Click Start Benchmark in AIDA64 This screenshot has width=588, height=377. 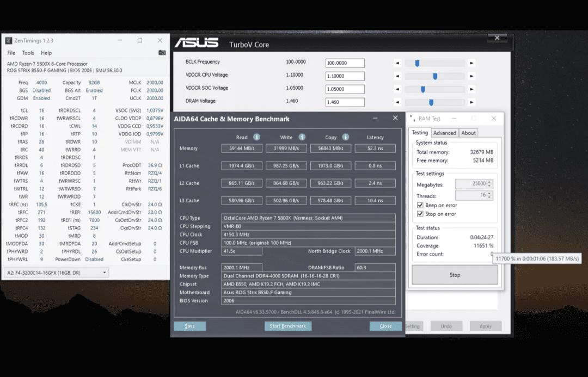tap(287, 326)
